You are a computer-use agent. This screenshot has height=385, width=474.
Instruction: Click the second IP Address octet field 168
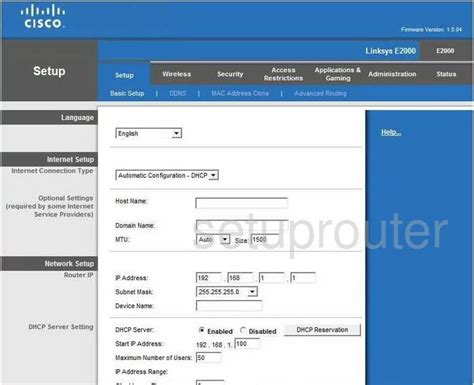coord(240,278)
